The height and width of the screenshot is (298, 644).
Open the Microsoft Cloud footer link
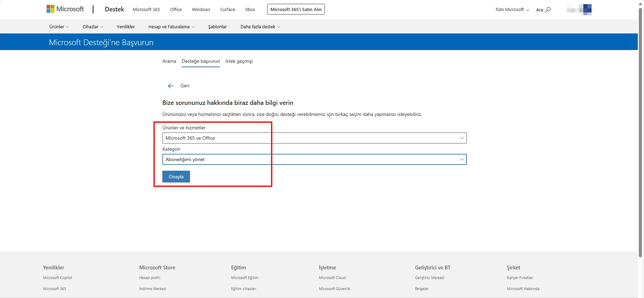pyautogui.click(x=332, y=278)
